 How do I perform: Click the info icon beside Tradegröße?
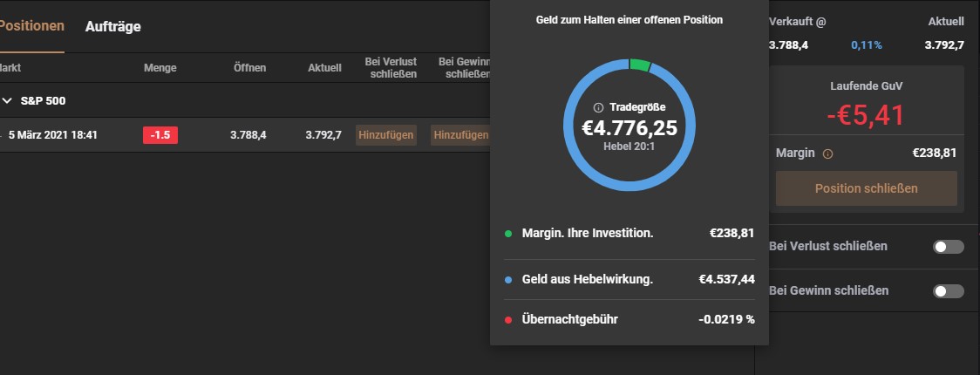click(598, 107)
